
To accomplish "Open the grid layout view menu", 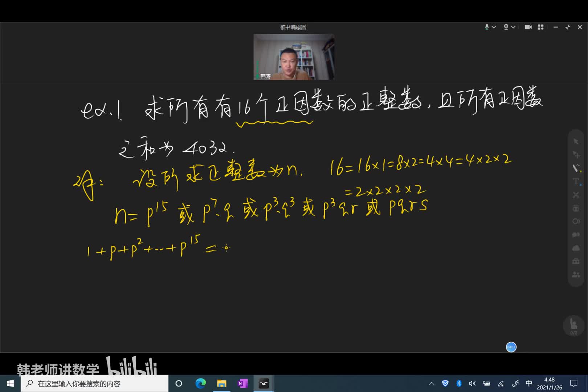I will click(x=540, y=27).
